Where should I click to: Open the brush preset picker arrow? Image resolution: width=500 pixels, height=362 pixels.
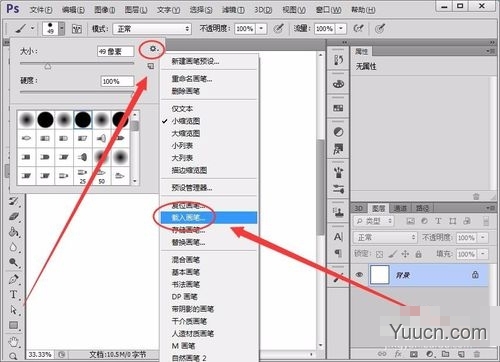pos(62,29)
